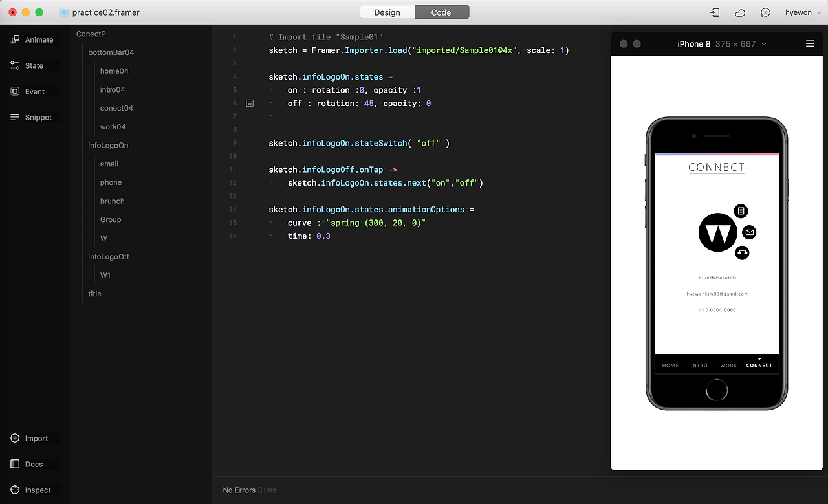Open the Snippet library in the sidebar
This screenshot has width=828, height=504.
point(31,117)
